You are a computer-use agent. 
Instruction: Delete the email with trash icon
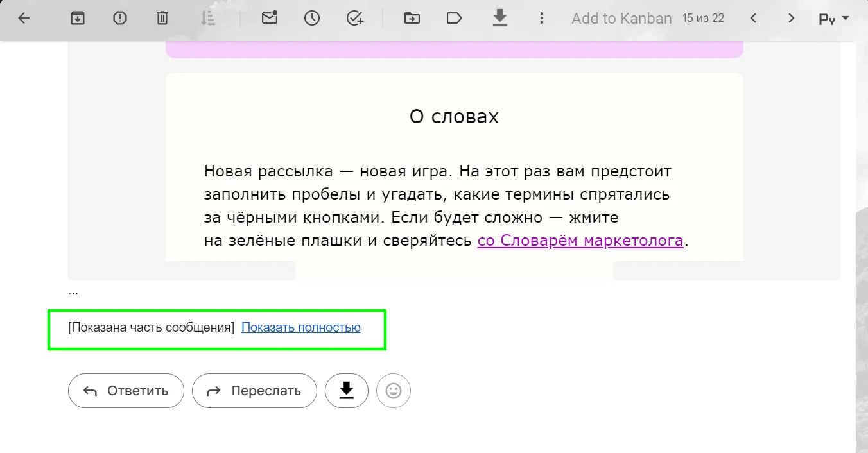pos(162,19)
